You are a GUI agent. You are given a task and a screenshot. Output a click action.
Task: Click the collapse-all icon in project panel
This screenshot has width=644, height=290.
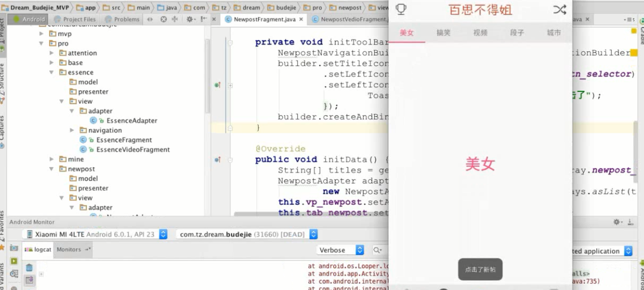(176, 19)
